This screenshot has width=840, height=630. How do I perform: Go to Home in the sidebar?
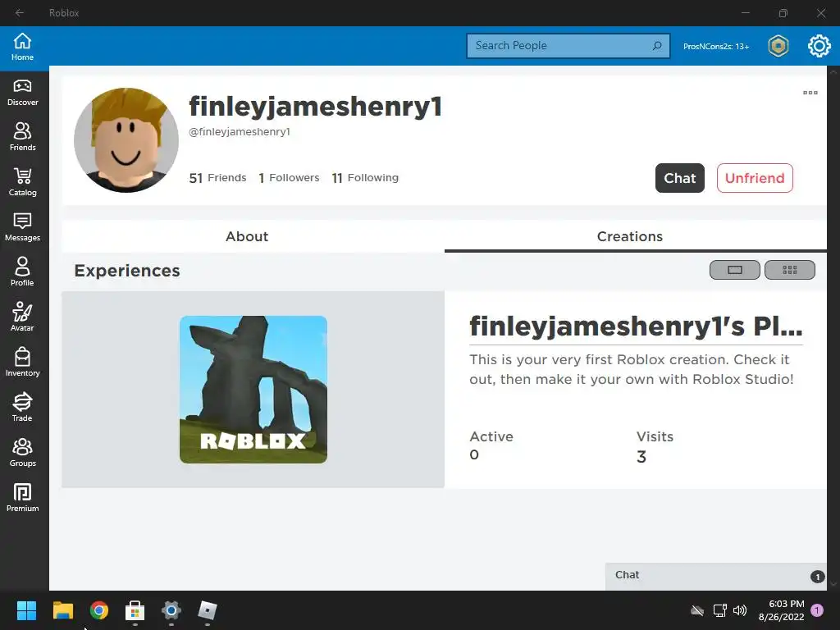tap(22, 47)
